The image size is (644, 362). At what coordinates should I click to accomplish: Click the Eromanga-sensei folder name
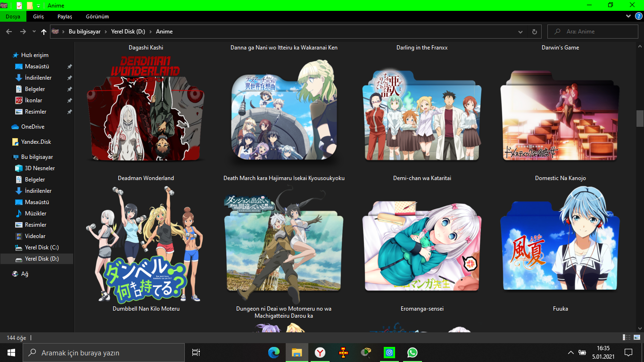click(422, 309)
